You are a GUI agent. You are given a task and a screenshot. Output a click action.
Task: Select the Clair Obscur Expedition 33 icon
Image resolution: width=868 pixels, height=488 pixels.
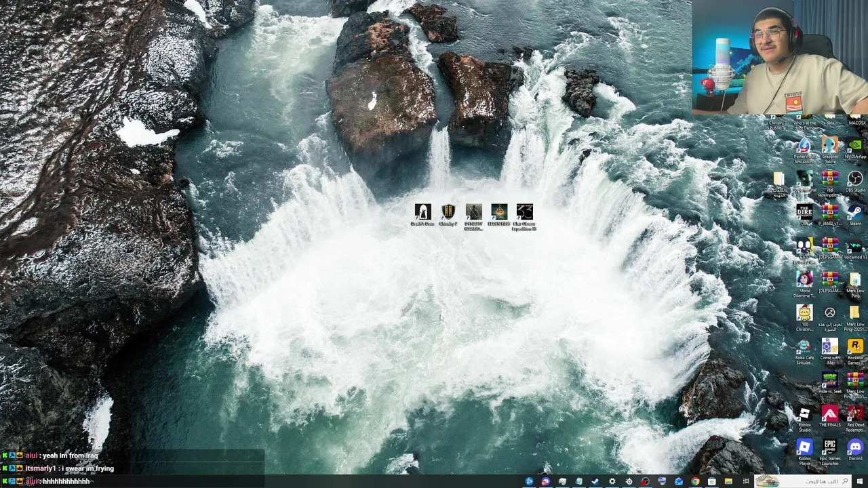(524, 218)
